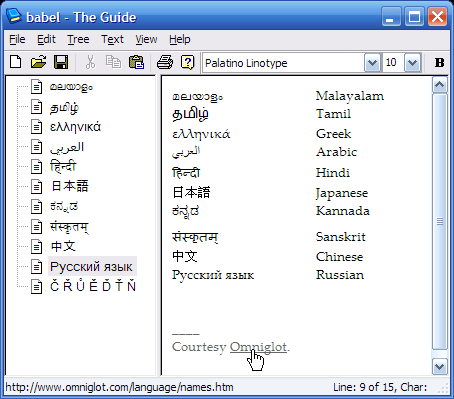Click the Paste clipboard icon
The image size is (454, 399).
coord(136,62)
